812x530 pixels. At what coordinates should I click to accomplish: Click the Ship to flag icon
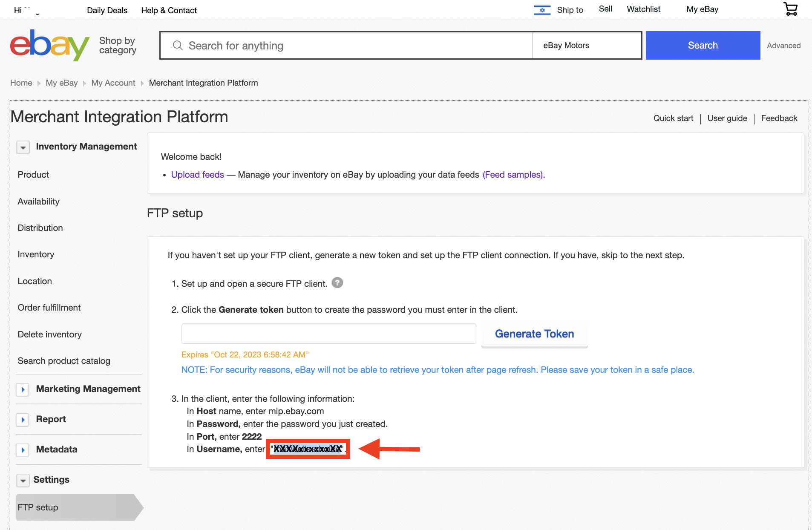[x=542, y=10]
